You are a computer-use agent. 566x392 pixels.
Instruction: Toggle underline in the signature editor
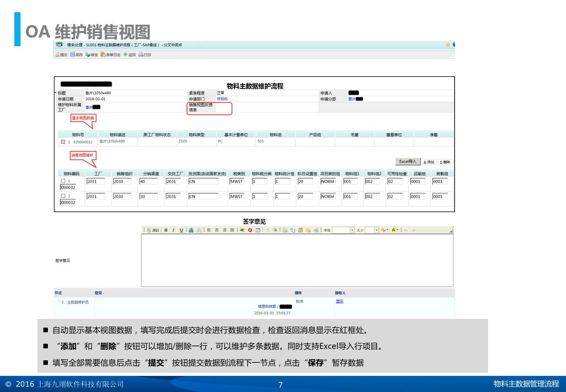(x=181, y=230)
